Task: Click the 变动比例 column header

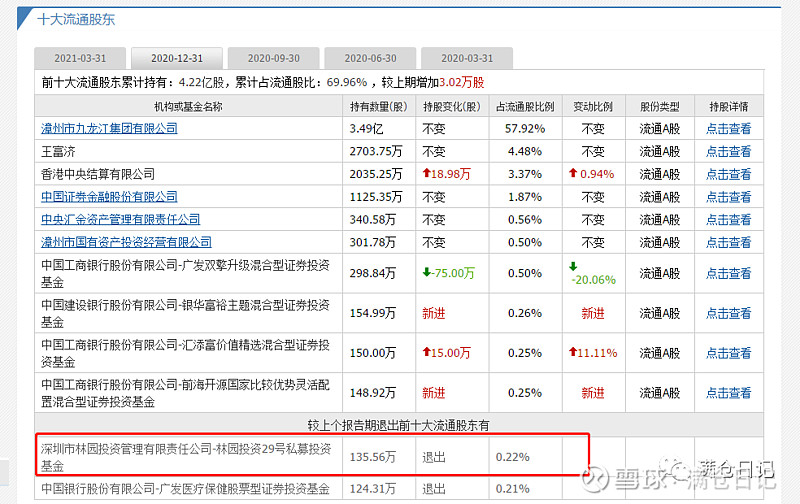Action: coord(593,107)
